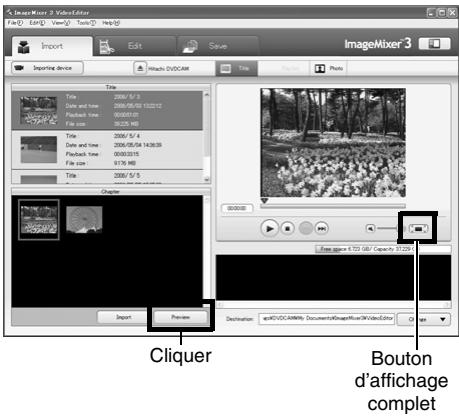Click the timecode field 00:00:00
Viewport: 459px width, 417px height.
click(x=237, y=208)
